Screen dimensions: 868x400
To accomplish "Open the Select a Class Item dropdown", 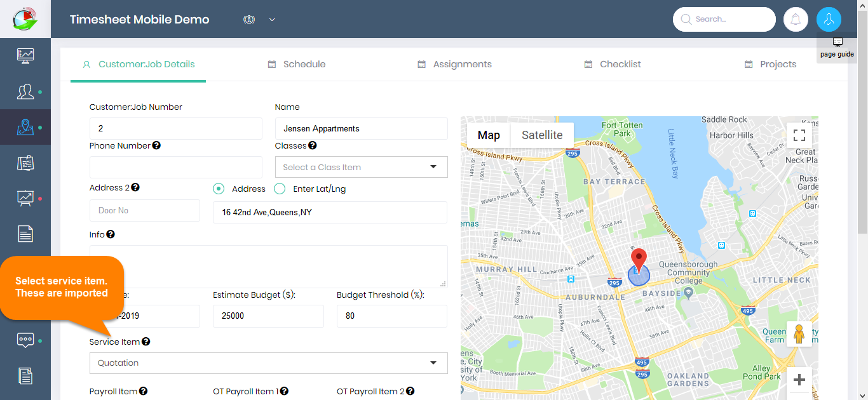I will (x=361, y=166).
